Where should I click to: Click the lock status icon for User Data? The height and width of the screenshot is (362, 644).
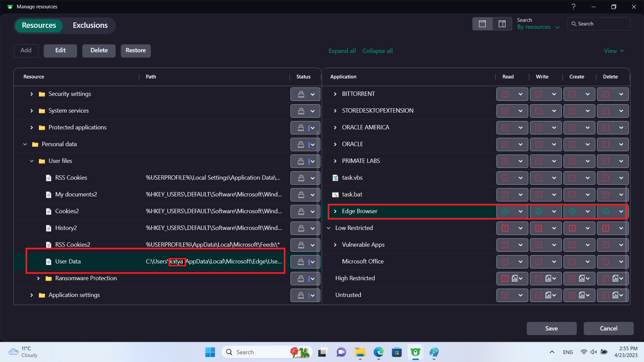tap(301, 262)
